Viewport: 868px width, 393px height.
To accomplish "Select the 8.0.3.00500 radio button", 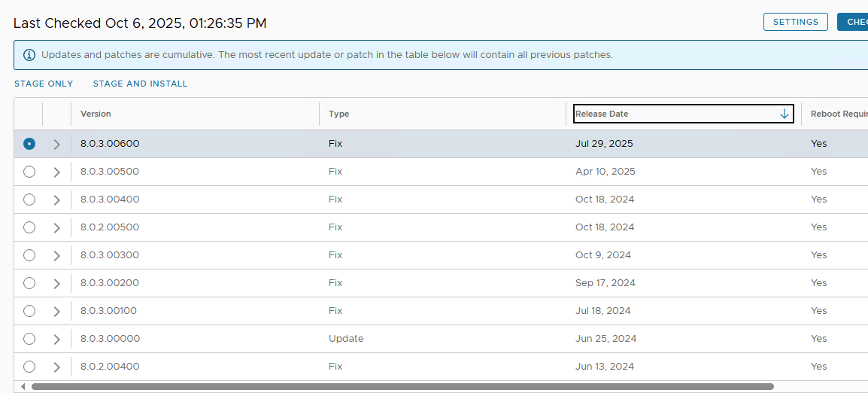I will (29, 172).
